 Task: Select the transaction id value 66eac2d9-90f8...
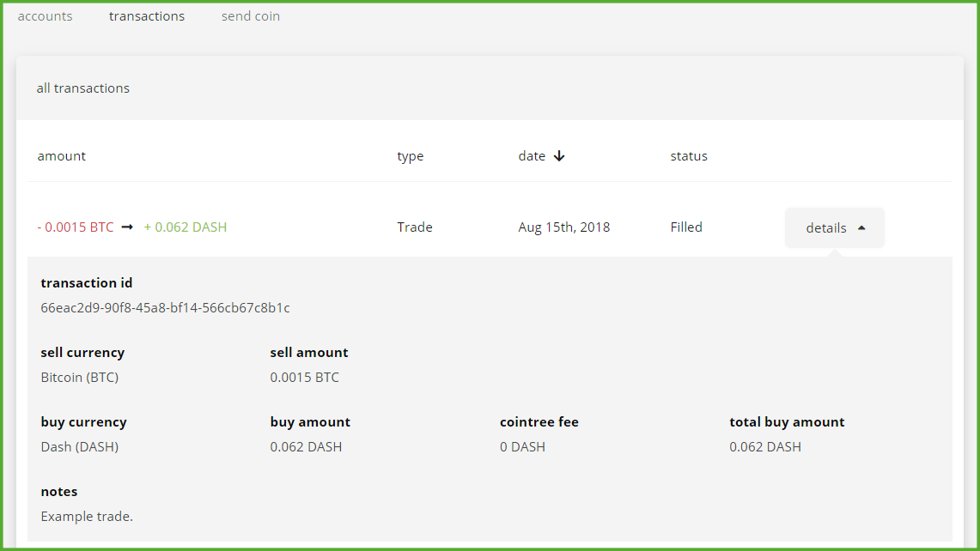(165, 308)
